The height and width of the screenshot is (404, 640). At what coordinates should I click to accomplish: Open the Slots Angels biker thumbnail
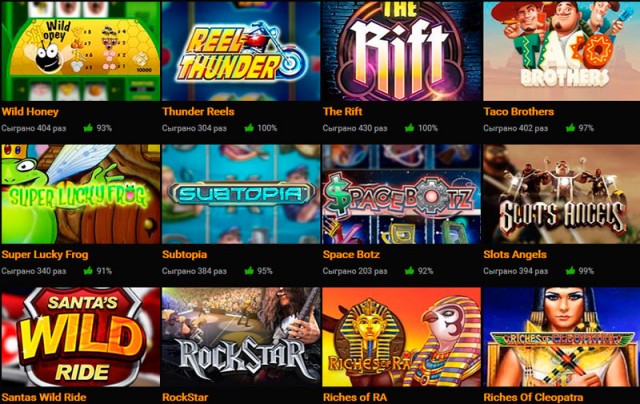(x=562, y=194)
